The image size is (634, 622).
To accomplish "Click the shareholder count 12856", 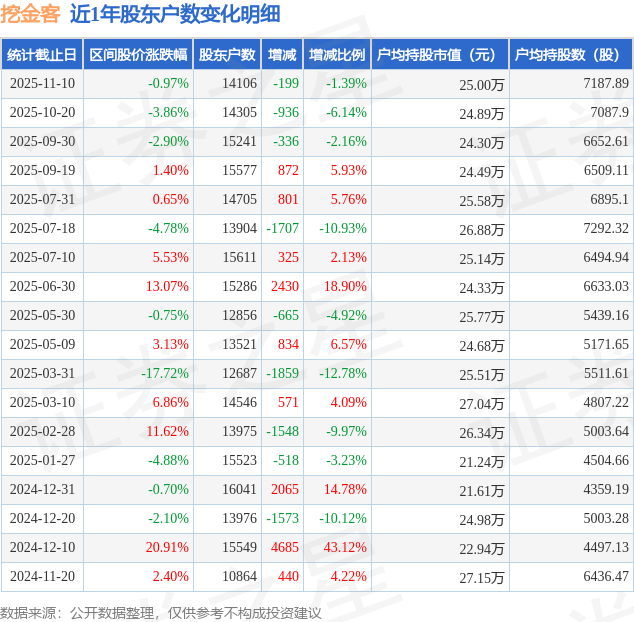I will coord(239,315).
